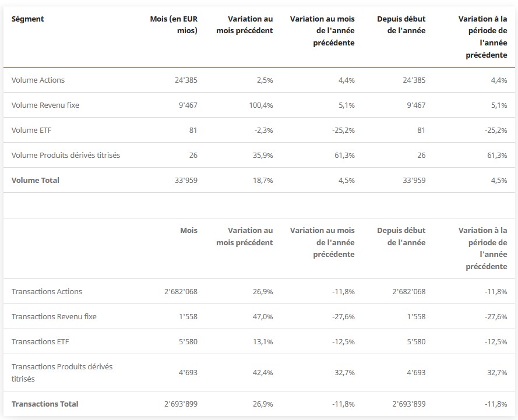Click the bold Transactions Total row label
Screen dimensions: 518x420
click(45, 404)
